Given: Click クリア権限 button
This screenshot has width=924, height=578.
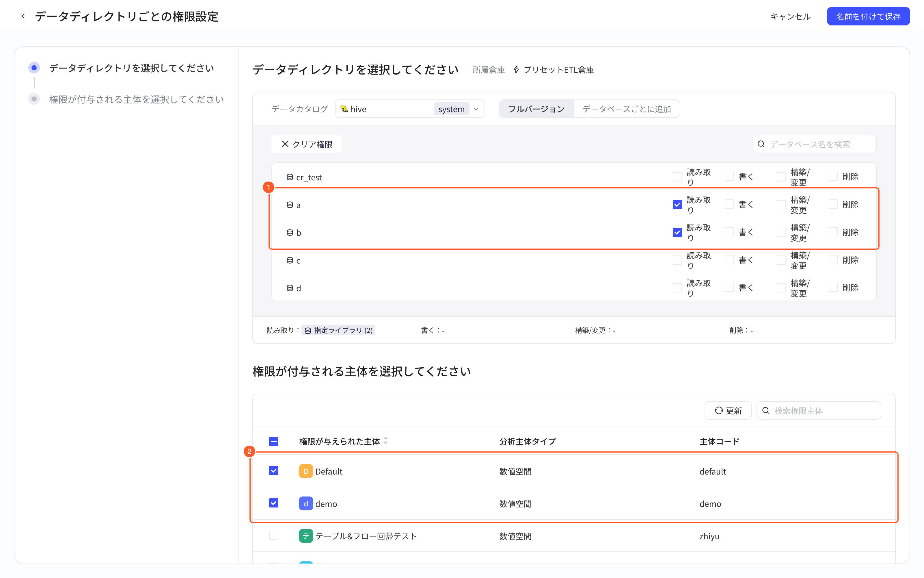Looking at the screenshot, I should [x=307, y=144].
